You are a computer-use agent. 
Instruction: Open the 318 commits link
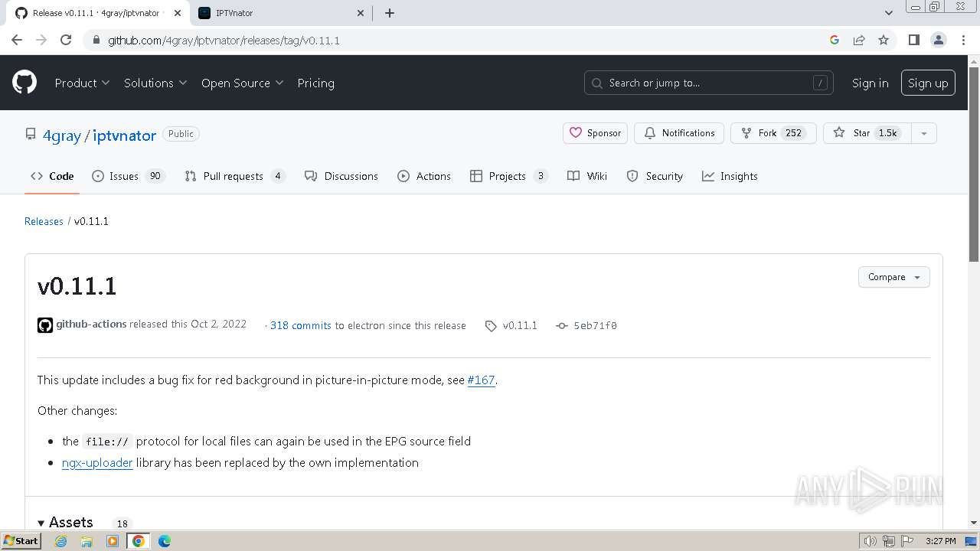pyautogui.click(x=301, y=325)
